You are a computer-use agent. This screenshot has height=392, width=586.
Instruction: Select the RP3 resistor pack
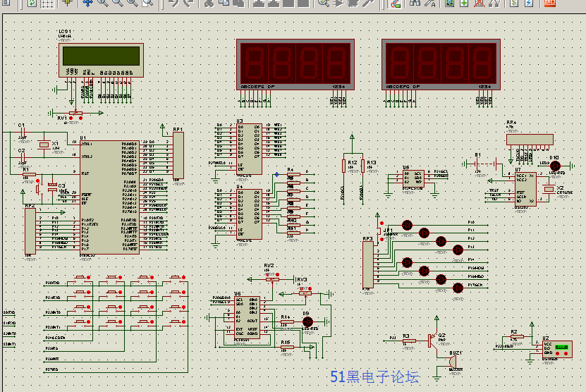click(367, 264)
